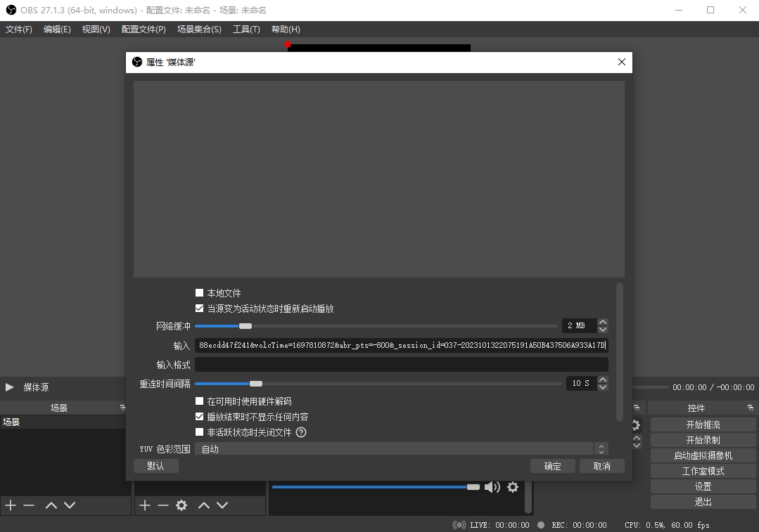
Task: Click the 开始推流 button
Action: (703, 424)
